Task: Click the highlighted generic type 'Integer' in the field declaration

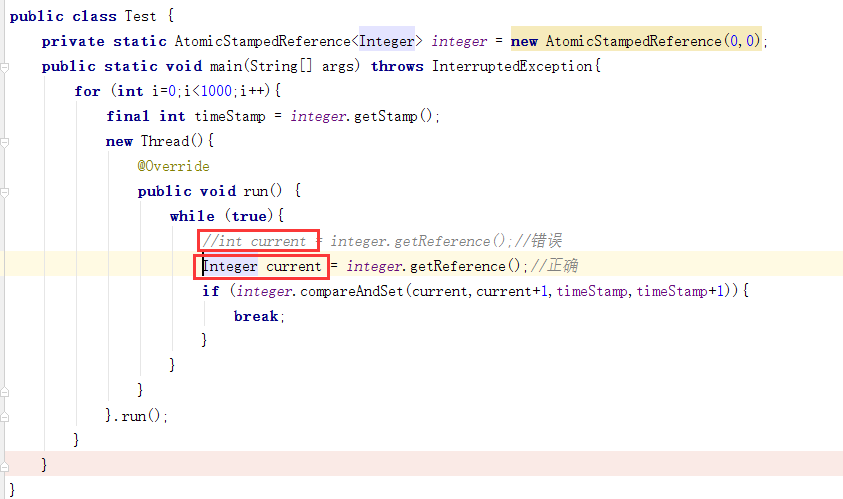Action: click(387, 41)
